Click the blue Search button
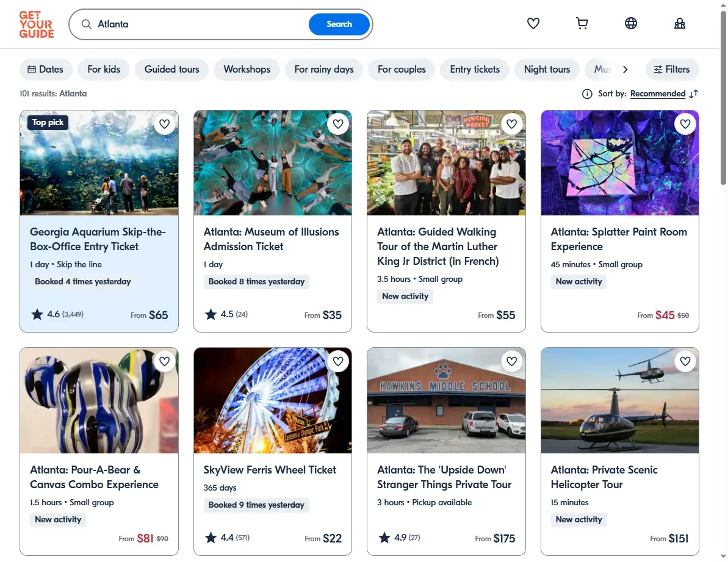Screen dimensions: 728x562 [x=339, y=24]
